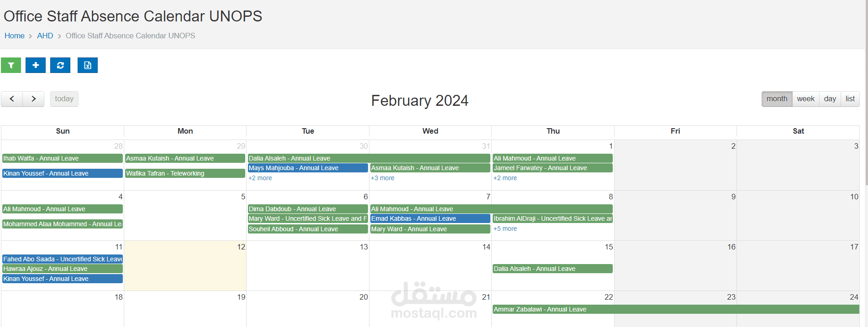Switch to list view

850,99
